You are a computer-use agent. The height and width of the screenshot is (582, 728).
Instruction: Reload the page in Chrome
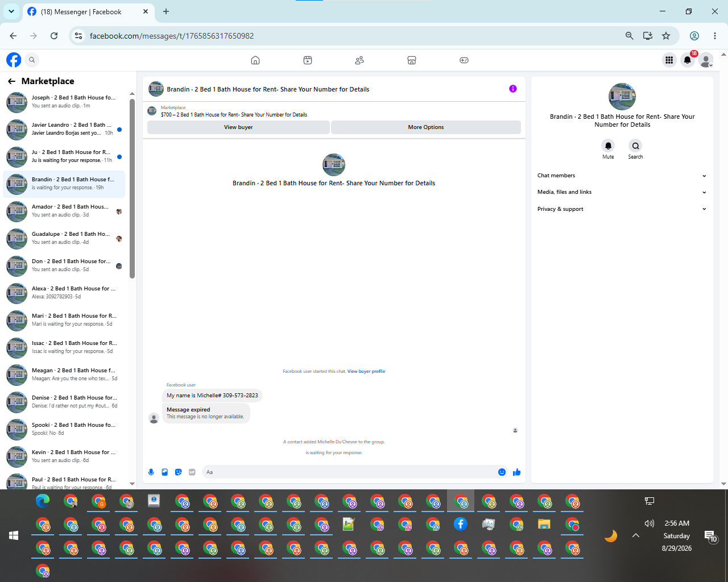(x=54, y=36)
